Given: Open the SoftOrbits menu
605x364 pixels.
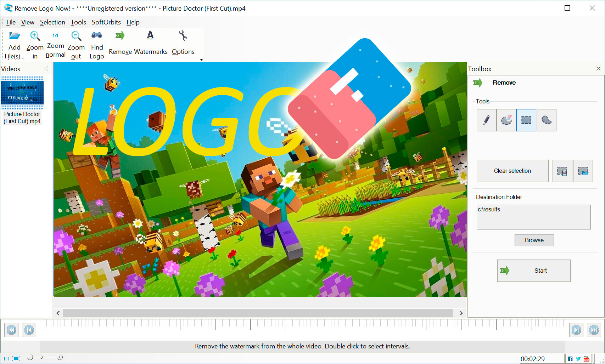Looking at the screenshot, I should pyautogui.click(x=106, y=22).
